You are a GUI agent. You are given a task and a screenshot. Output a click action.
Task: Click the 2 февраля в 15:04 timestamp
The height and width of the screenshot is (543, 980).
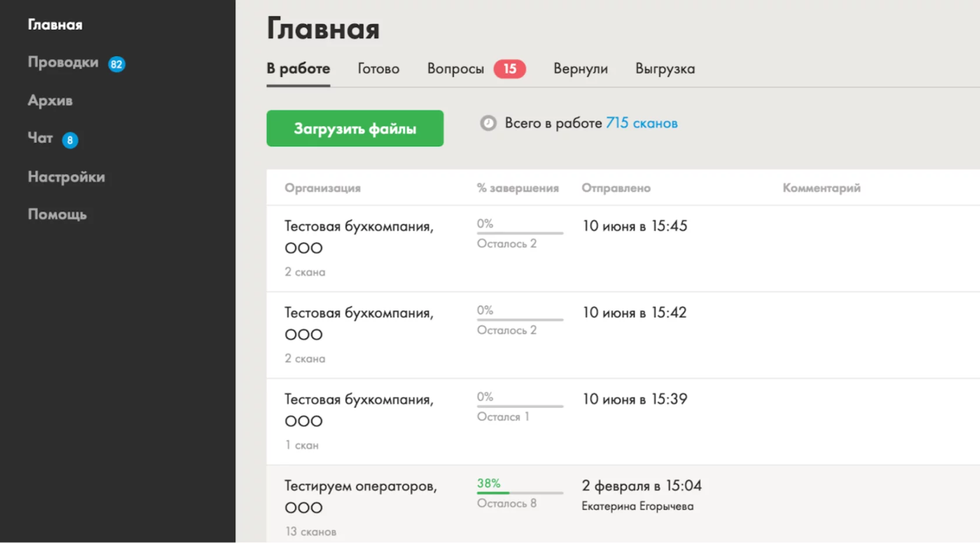coord(642,485)
